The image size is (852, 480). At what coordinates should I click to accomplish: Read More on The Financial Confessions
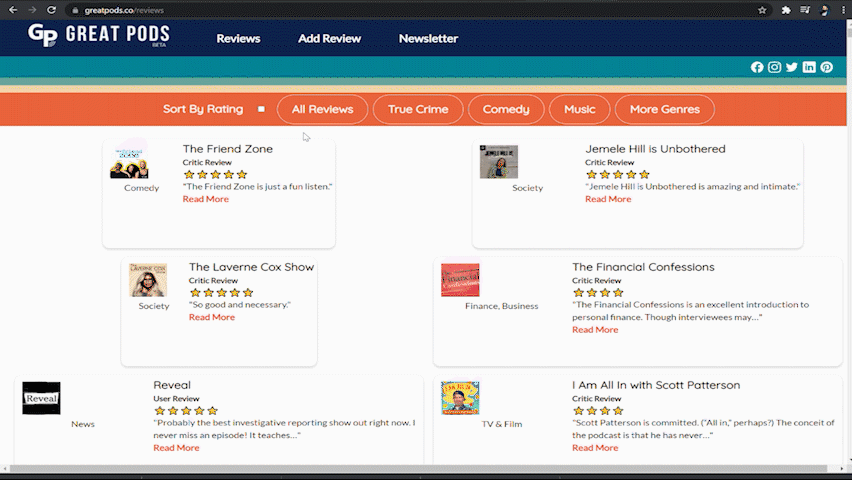[595, 329]
